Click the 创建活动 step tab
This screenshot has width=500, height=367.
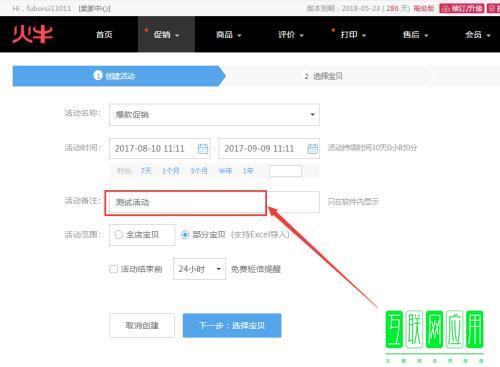point(119,76)
